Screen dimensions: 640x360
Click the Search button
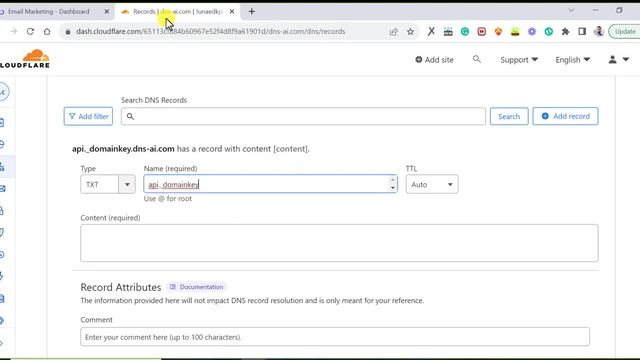tap(509, 116)
